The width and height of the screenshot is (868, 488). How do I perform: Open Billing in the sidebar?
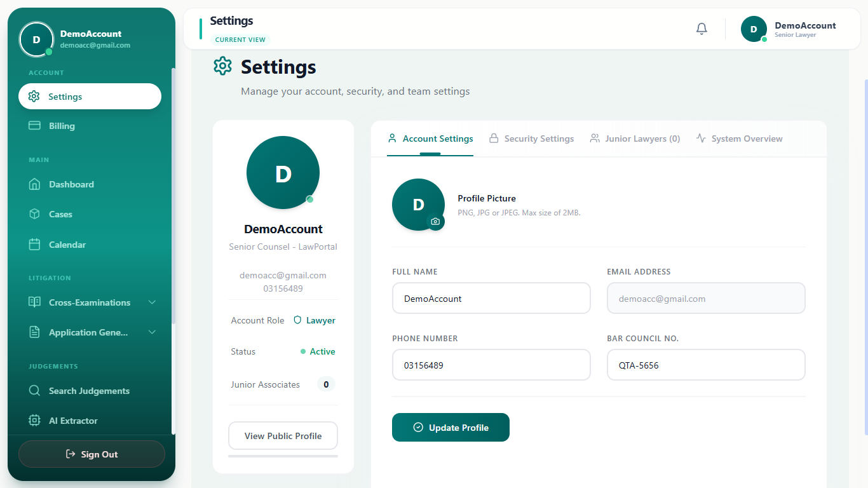pyautogui.click(x=90, y=126)
